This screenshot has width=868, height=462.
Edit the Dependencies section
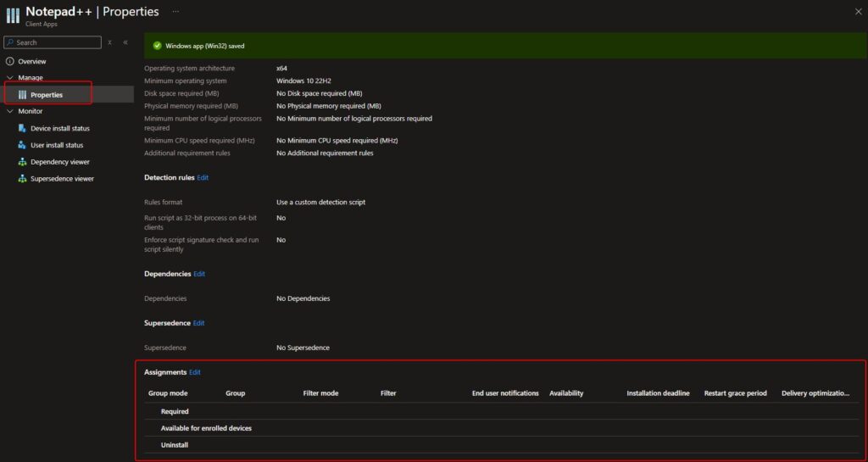[198, 274]
